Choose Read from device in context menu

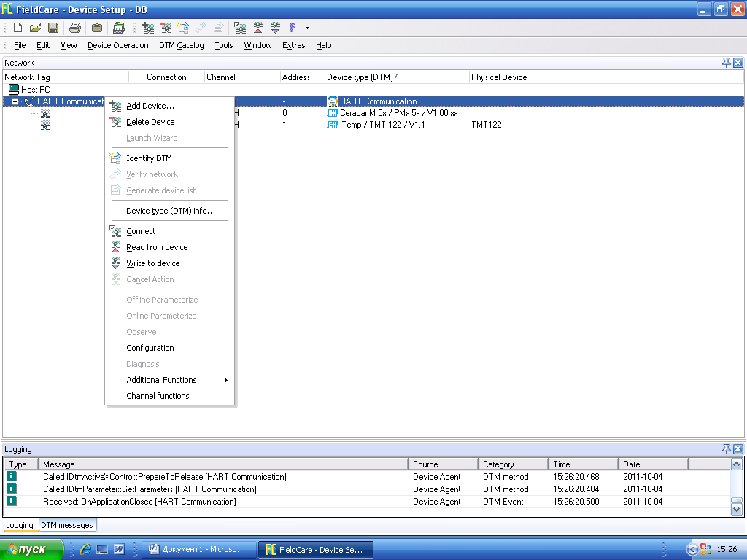[169, 247]
